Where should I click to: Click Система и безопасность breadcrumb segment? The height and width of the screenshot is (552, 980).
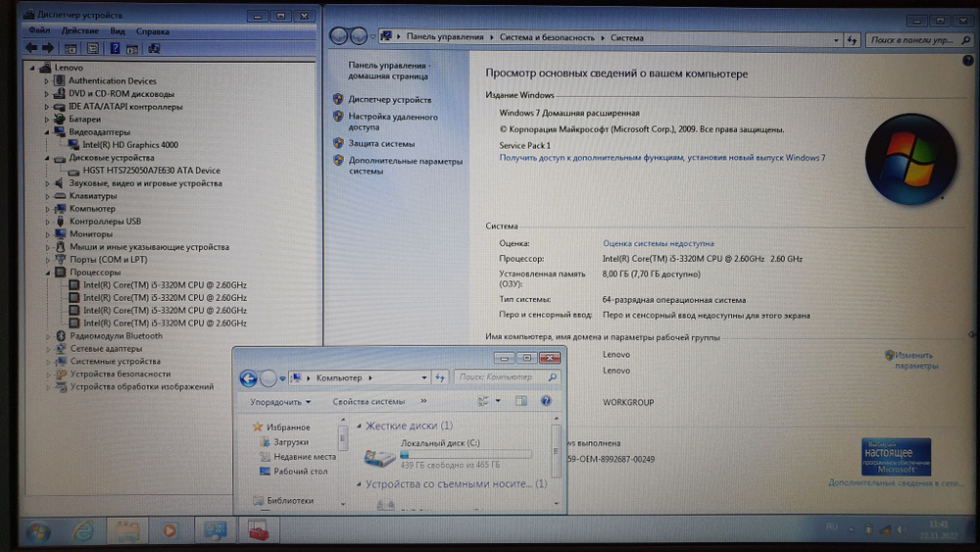click(x=547, y=37)
